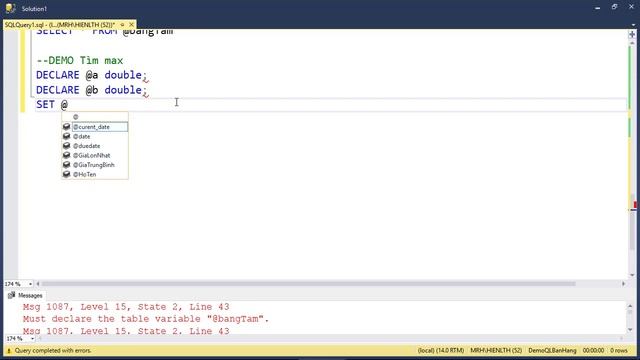Screen dimensions: 640x360
Task: Choose @GiaTrungBinh from autocomplete list
Action: coord(95,165)
